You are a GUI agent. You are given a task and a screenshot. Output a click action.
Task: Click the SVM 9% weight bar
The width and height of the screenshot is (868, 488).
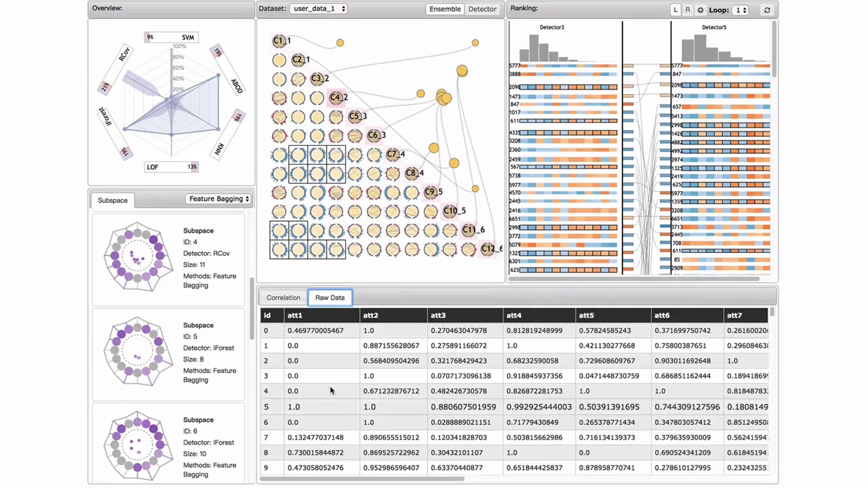click(x=171, y=37)
